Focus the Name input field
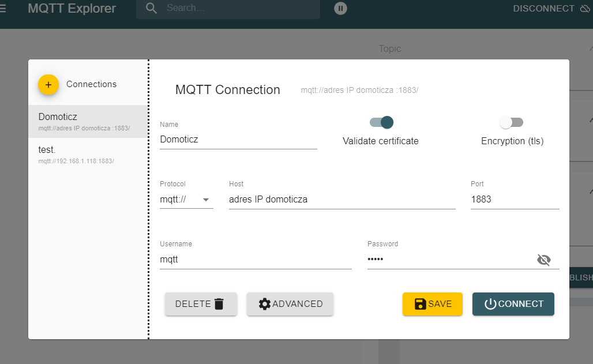593x364 pixels. coord(238,140)
